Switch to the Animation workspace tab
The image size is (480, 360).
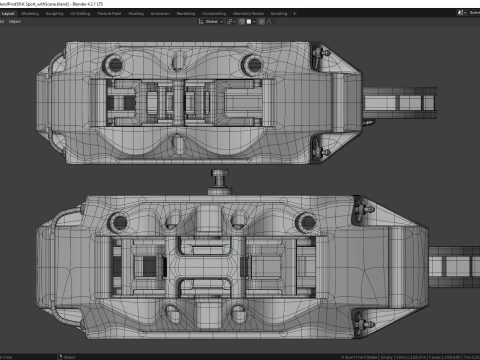(160, 14)
